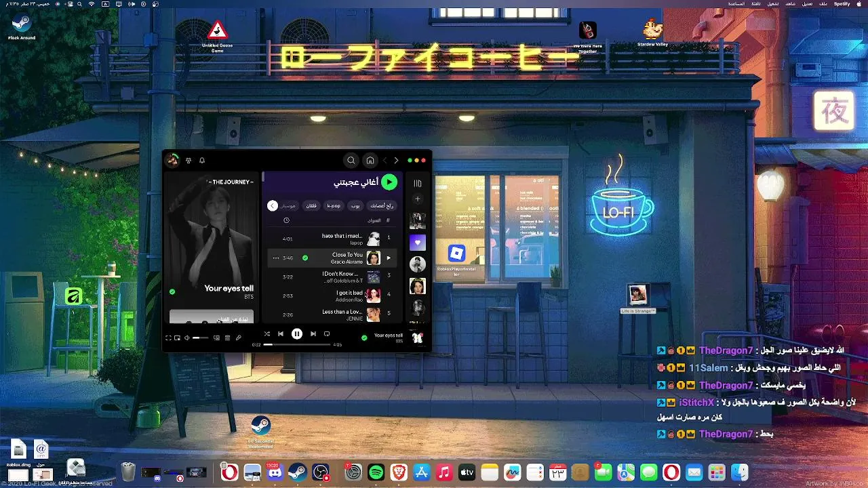Toggle liked checkmark in playback bar
This screenshot has height=488, width=868.
[364, 337]
